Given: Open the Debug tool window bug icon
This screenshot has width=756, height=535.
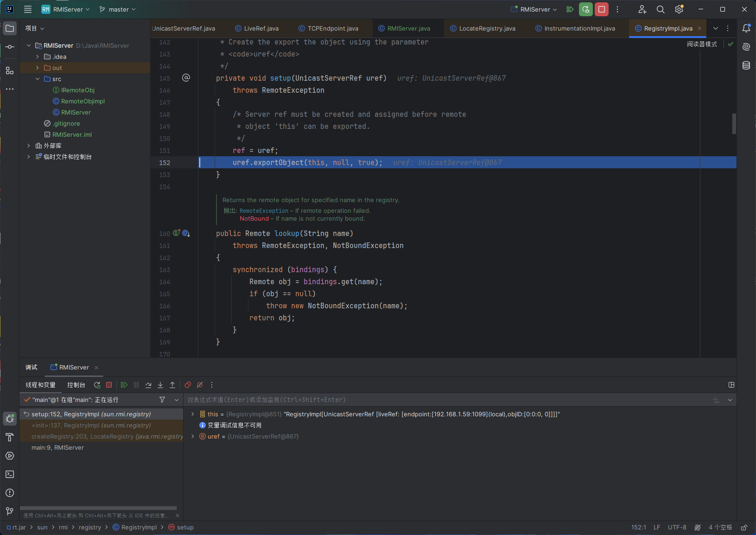Looking at the screenshot, I should click(10, 419).
